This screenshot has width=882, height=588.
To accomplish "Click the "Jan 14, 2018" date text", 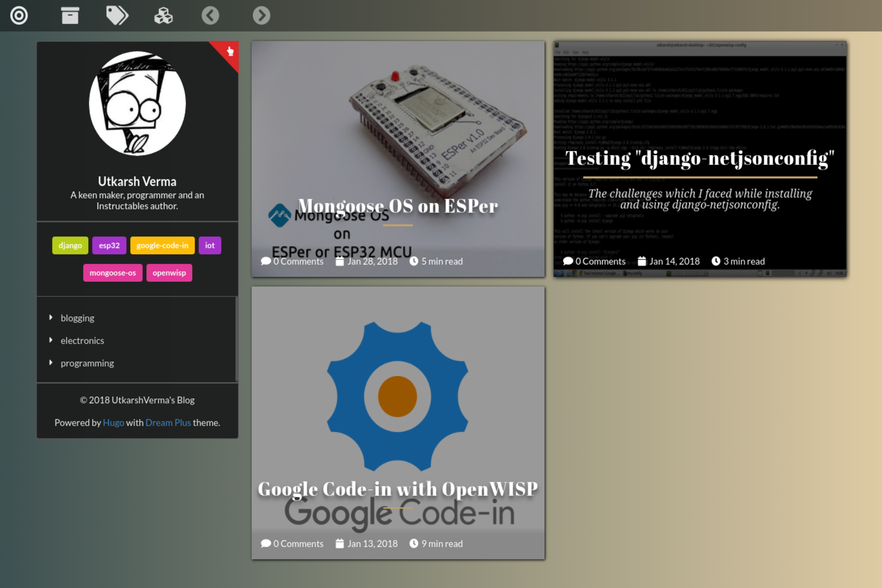I will 674,261.
